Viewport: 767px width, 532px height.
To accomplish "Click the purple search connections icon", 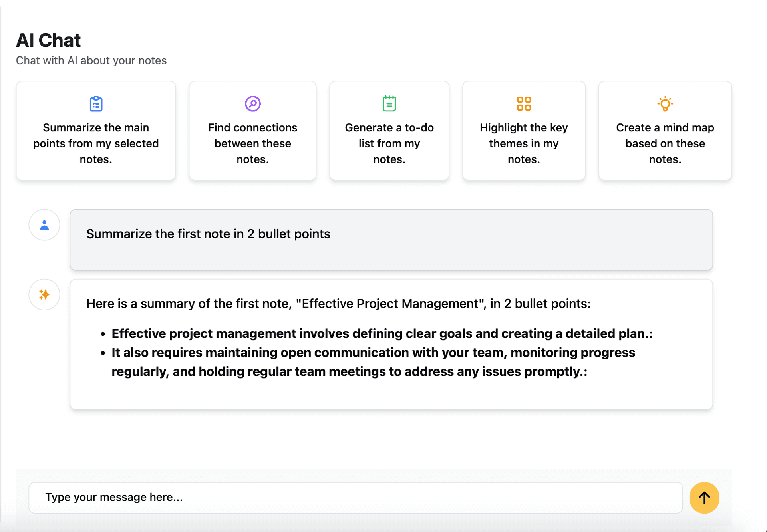I will (252, 104).
